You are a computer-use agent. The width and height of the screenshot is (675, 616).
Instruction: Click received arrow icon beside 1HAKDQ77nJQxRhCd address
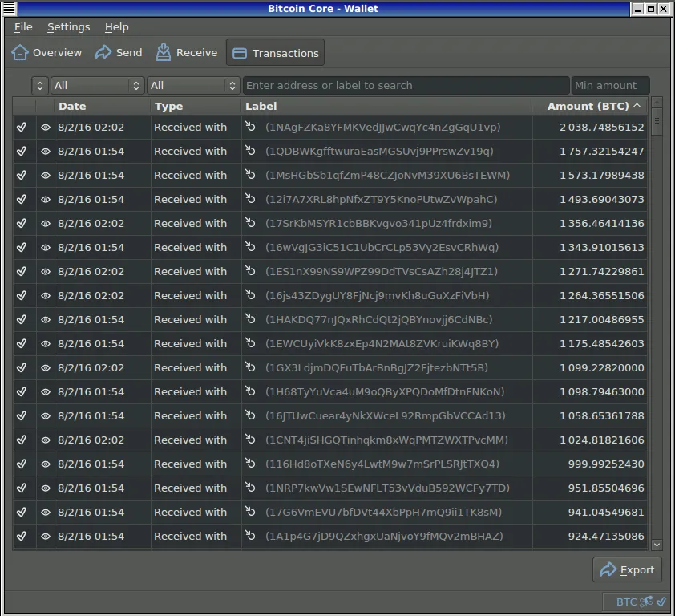click(x=250, y=319)
